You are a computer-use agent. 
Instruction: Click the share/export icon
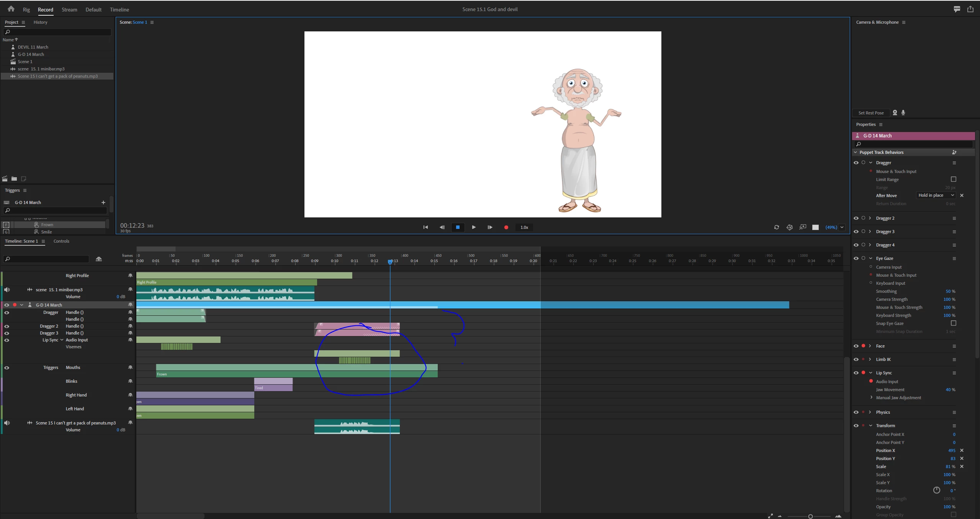click(x=970, y=9)
